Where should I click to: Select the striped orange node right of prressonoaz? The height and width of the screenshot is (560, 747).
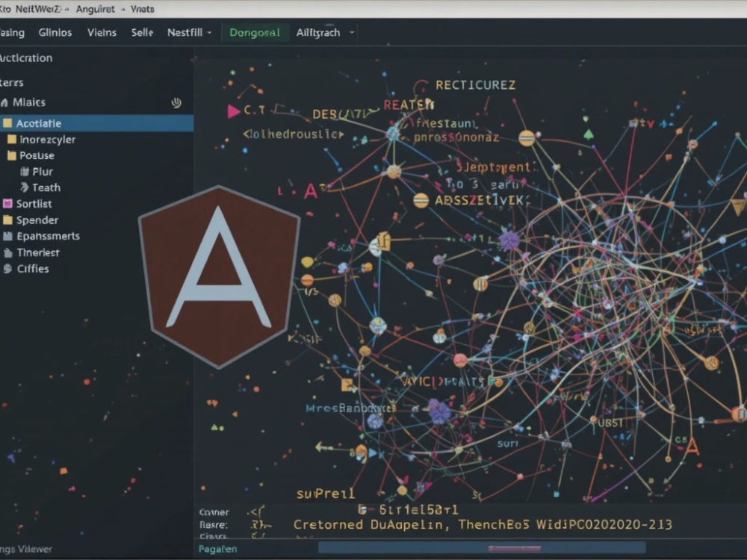click(x=527, y=138)
